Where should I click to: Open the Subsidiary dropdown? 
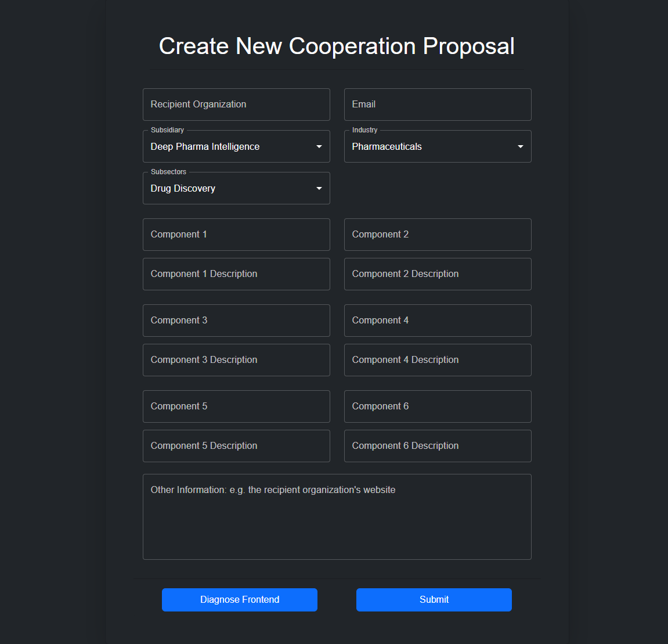pos(236,146)
